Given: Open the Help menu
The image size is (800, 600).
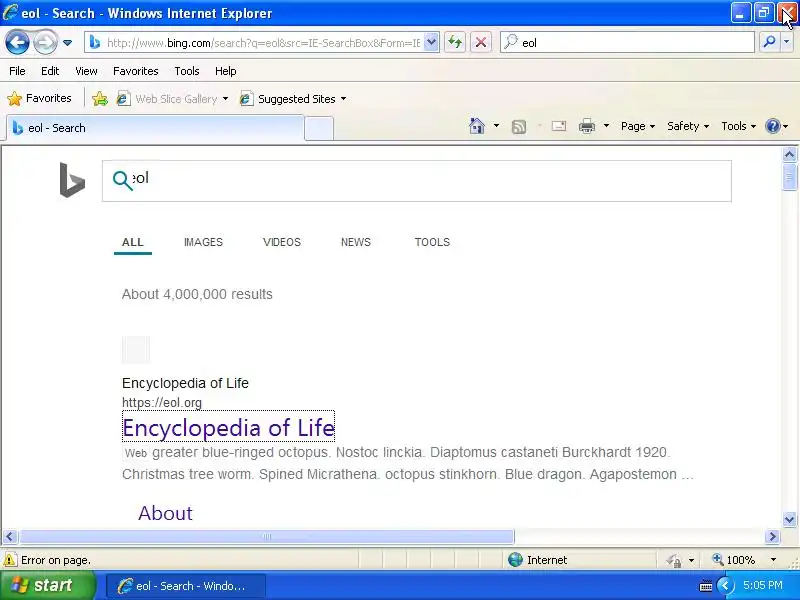Looking at the screenshot, I should (x=226, y=71).
